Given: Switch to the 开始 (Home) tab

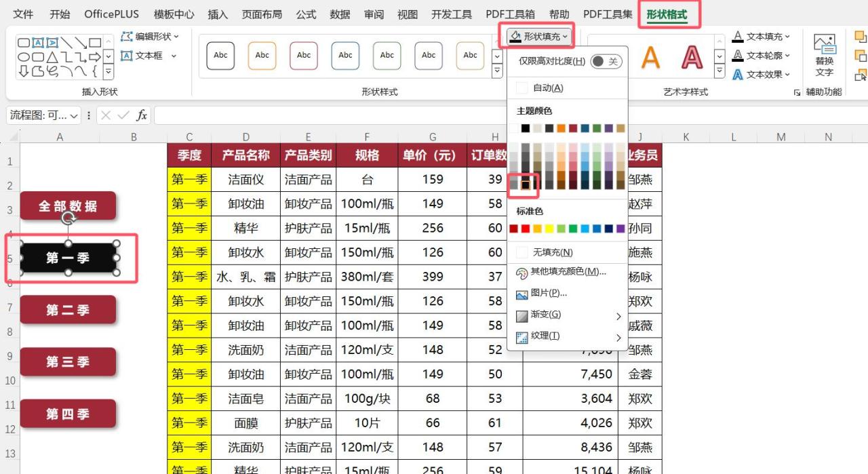Looking at the screenshot, I should point(60,14).
